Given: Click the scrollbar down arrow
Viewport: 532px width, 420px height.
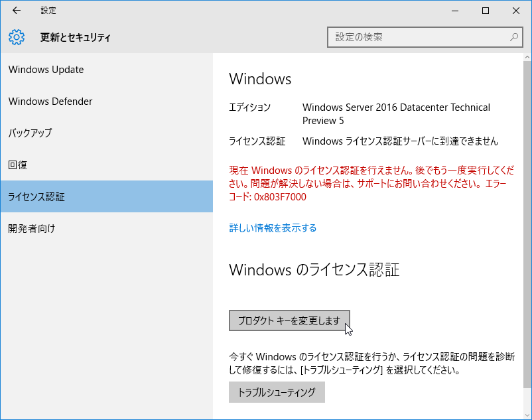Looking at the screenshot, I should [x=527, y=415].
